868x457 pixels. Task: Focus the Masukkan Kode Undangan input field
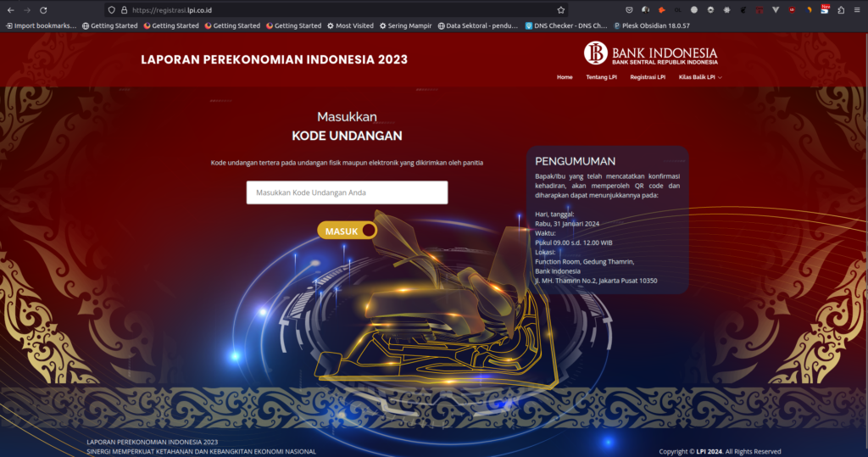coord(347,192)
